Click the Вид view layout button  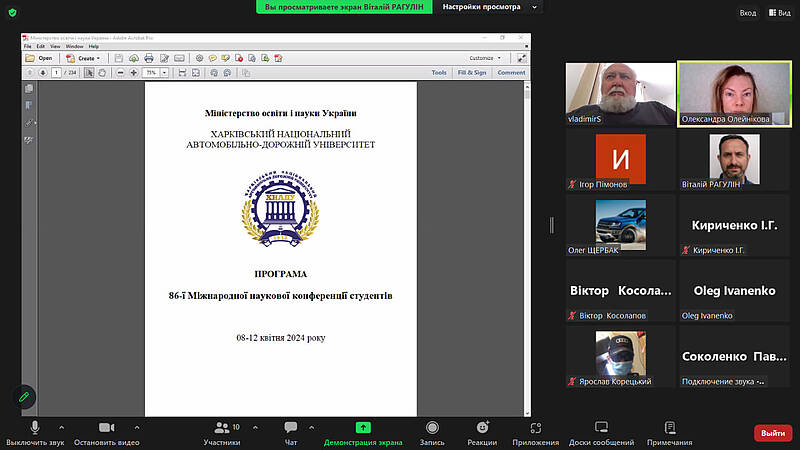pos(780,13)
